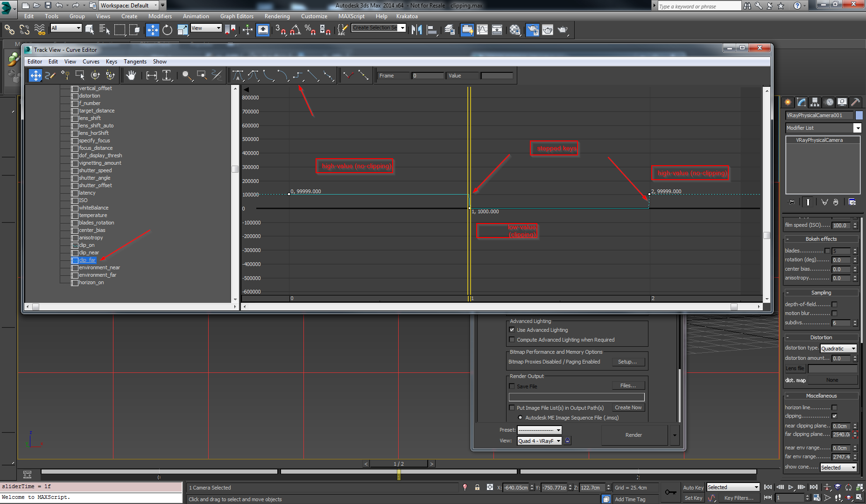
Task: Enable Put Image File List(s) in Output Path(s)
Action: pos(512,408)
